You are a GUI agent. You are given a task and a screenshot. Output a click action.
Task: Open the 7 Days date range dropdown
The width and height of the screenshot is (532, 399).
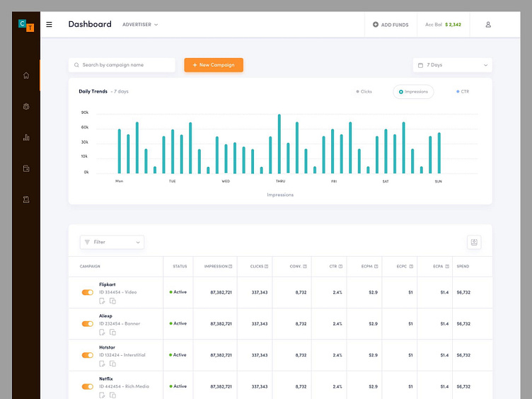pos(452,65)
